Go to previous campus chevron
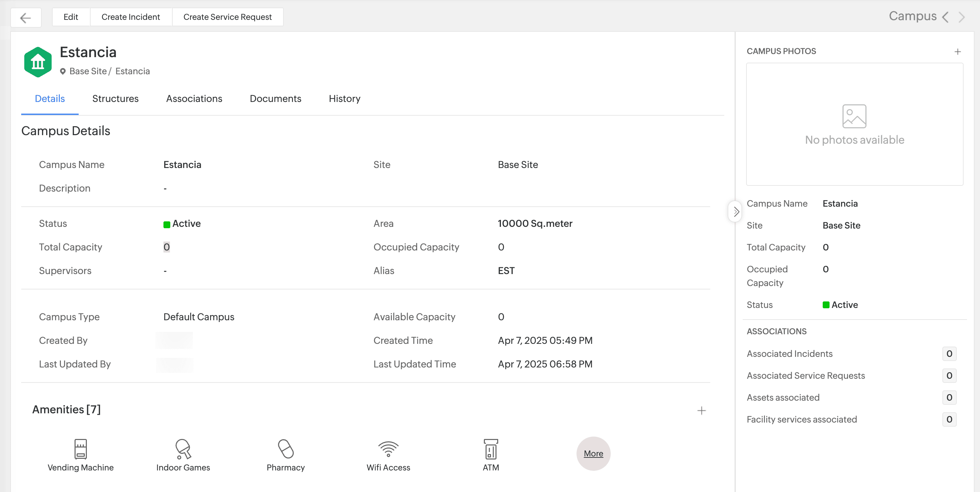Image resolution: width=980 pixels, height=492 pixels. (946, 17)
